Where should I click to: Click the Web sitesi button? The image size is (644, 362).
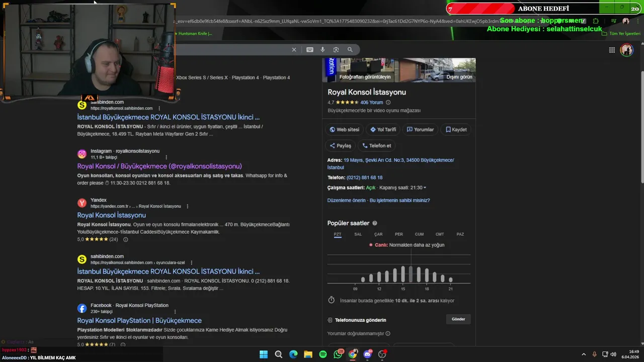pyautogui.click(x=344, y=130)
